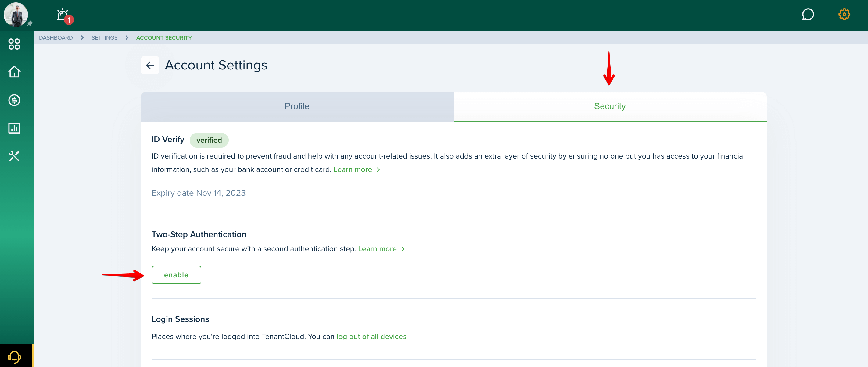Click the Login Sessions heading

click(x=180, y=319)
